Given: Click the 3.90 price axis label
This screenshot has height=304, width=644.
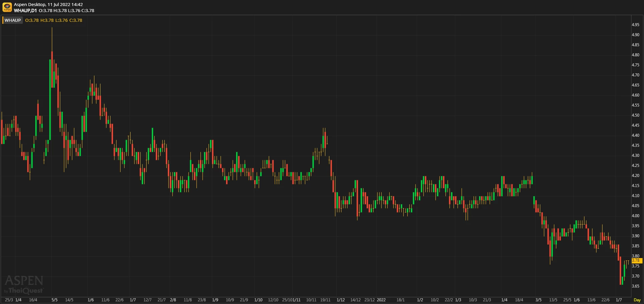Looking at the screenshot, I should click(x=635, y=236).
